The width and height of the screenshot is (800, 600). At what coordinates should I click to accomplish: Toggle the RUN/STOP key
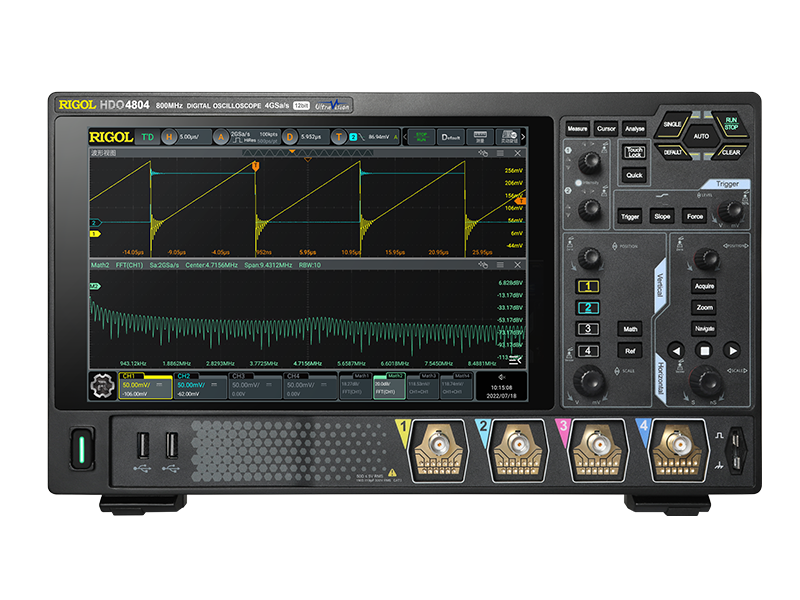731,123
